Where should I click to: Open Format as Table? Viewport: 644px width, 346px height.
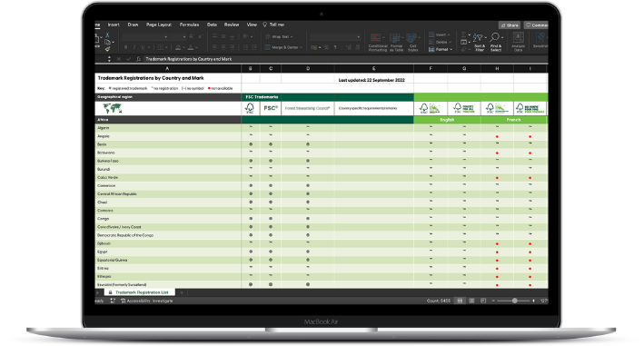pyautogui.click(x=396, y=43)
